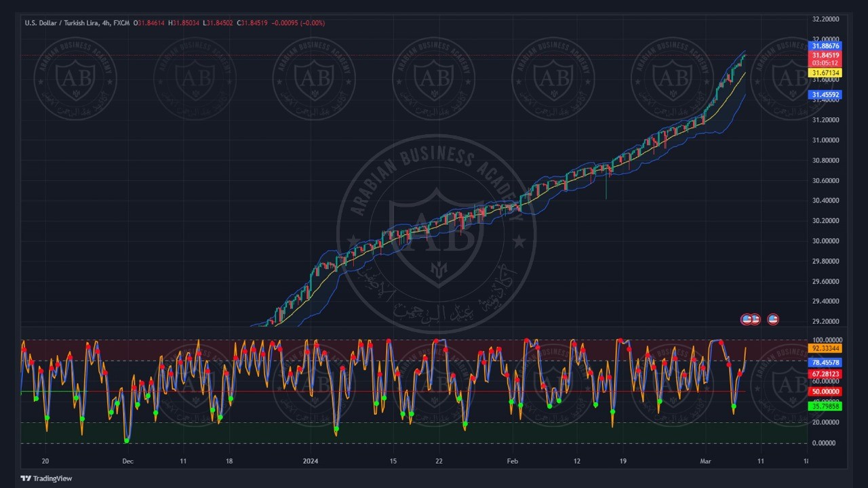The image size is (868, 488).
Task: Click the red current price label 31.84519
Action: pyautogui.click(x=825, y=56)
